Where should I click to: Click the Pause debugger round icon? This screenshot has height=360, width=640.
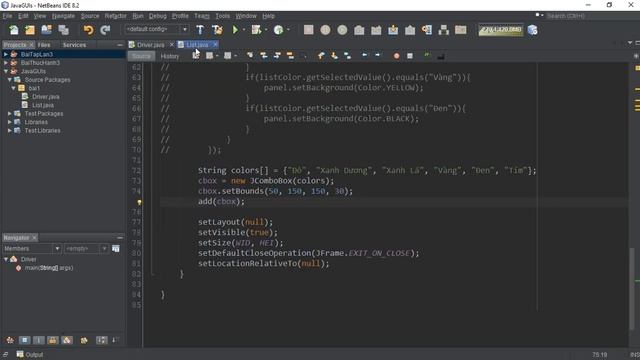(x=325, y=30)
